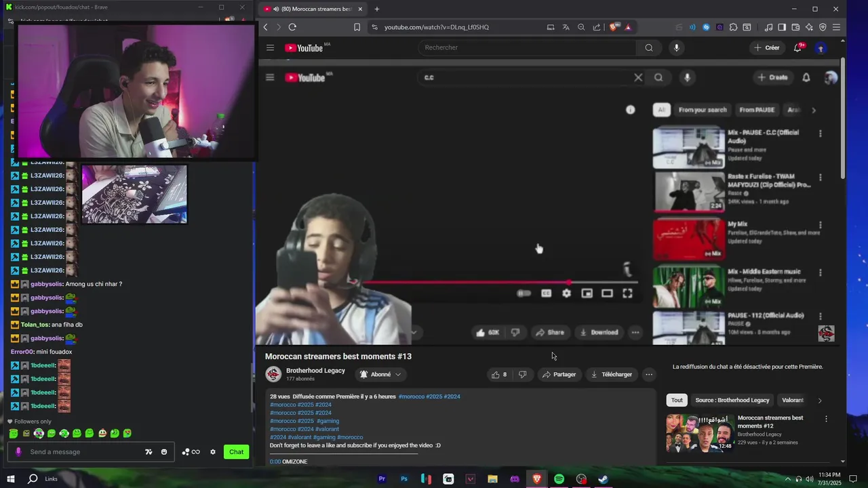The width and height of the screenshot is (868, 488).
Task: Select the Valorant filter chip
Action: pos(793,400)
